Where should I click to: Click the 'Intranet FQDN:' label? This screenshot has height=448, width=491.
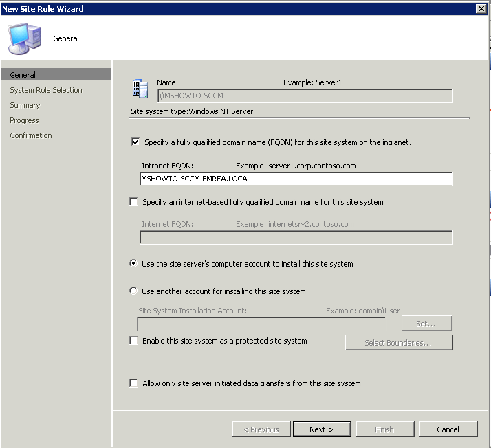pos(168,166)
